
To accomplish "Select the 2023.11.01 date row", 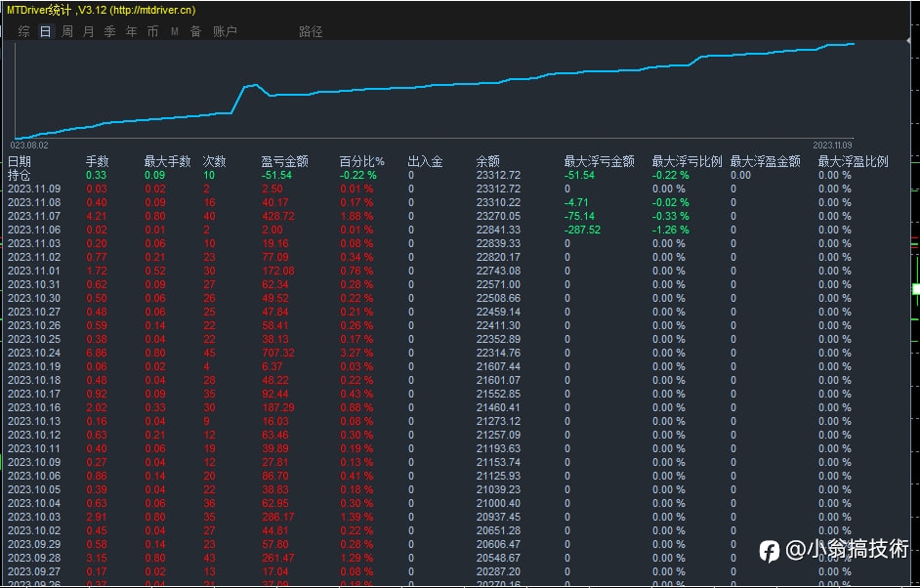I will 34,271.
